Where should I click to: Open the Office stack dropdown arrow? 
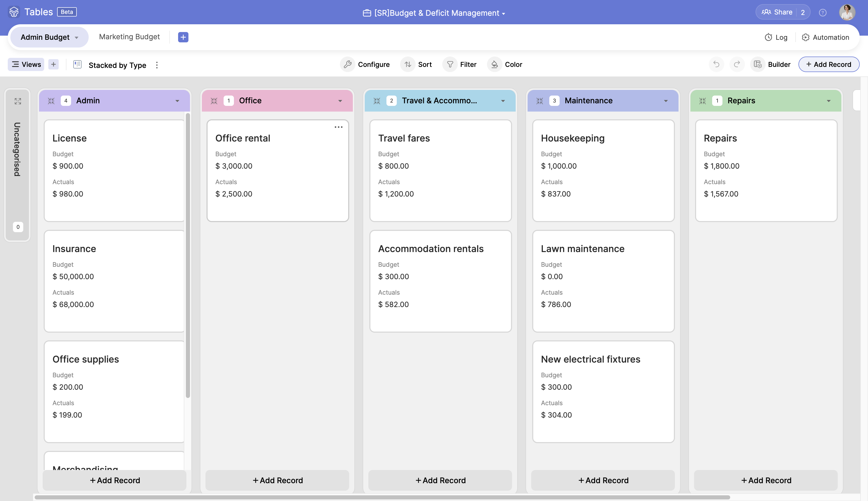(340, 101)
